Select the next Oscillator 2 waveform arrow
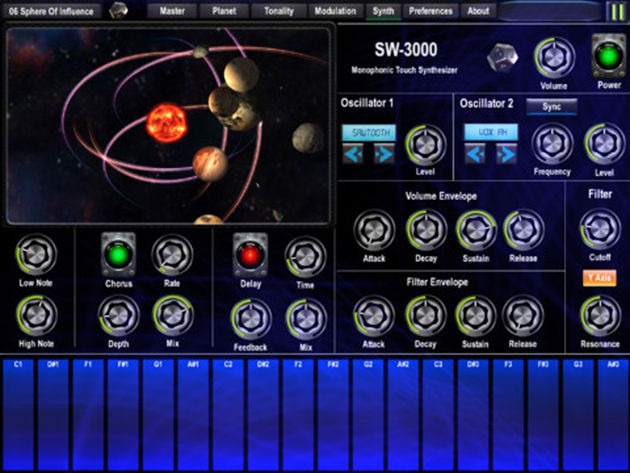The width and height of the screenshot is (630, 473). coord(505,154)
